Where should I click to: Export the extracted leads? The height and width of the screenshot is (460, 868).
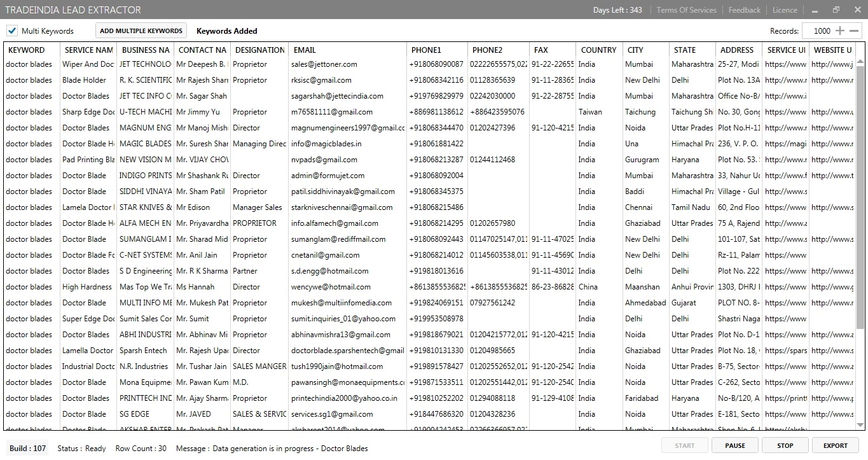click(x=835, y=445)
